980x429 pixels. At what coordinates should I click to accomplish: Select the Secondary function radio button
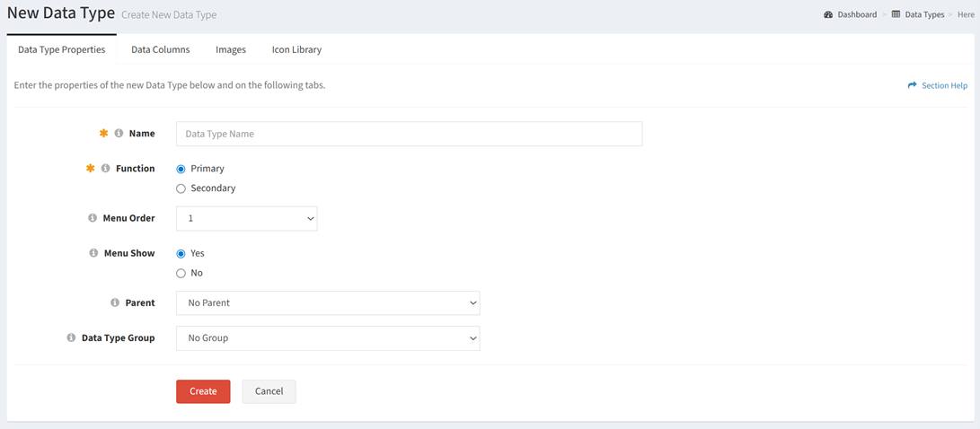(x=181, y=188)
